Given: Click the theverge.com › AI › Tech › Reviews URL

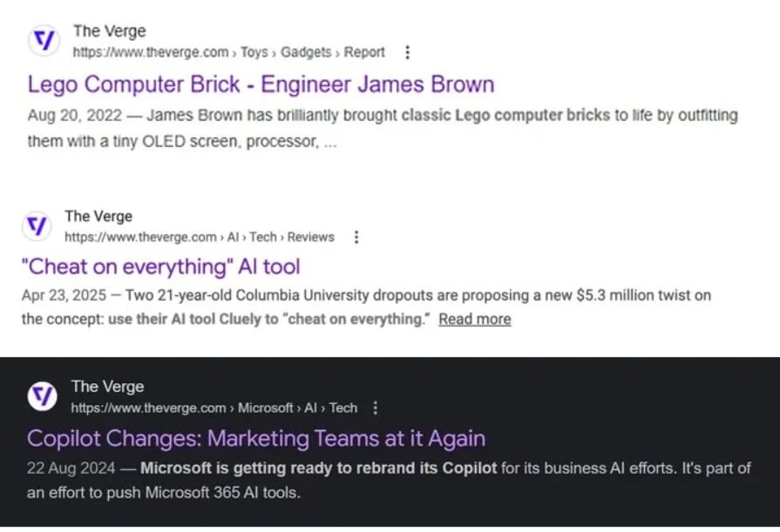Looking at the screenshot, I should tap(200, 237).
